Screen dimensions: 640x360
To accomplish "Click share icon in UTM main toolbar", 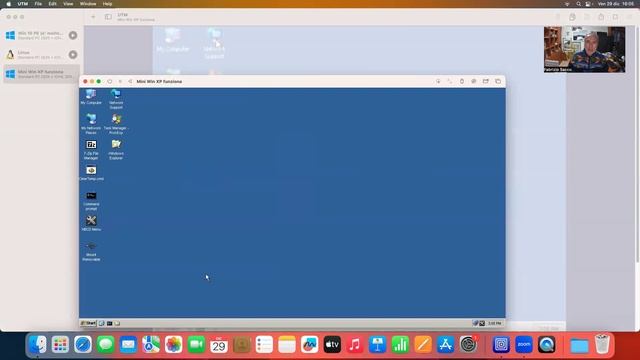I will coord(601,17).
